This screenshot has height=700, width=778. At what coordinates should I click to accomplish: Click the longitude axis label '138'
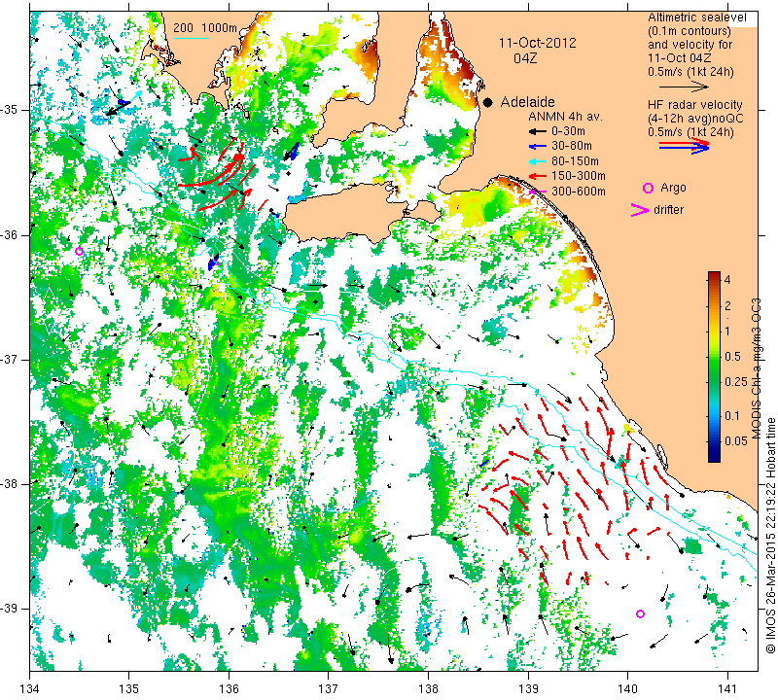pos(429,689)
